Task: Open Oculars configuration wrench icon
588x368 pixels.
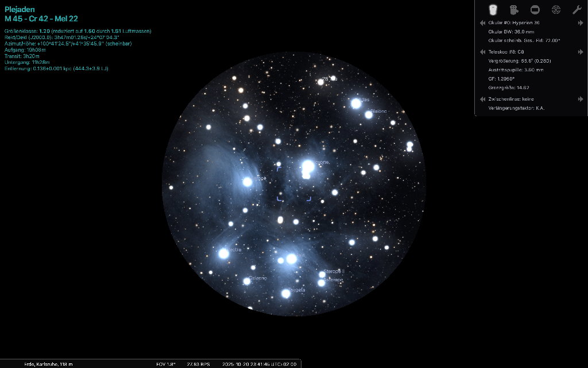Action: pos(577,10)
